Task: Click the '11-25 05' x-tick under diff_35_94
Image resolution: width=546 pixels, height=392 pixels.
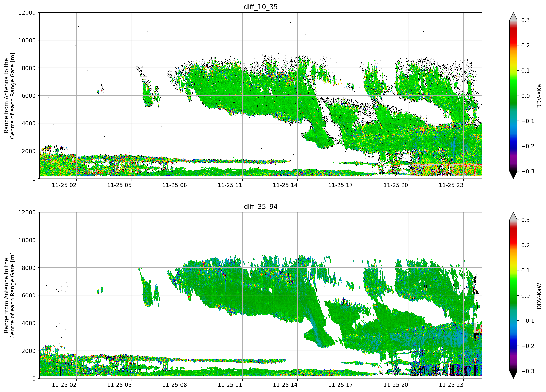Action: click(120, 385)
